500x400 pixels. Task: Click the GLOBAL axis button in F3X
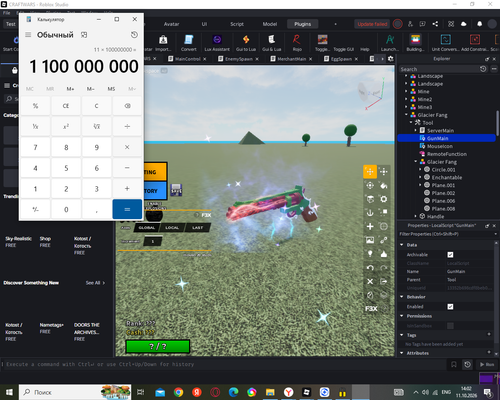147,228
